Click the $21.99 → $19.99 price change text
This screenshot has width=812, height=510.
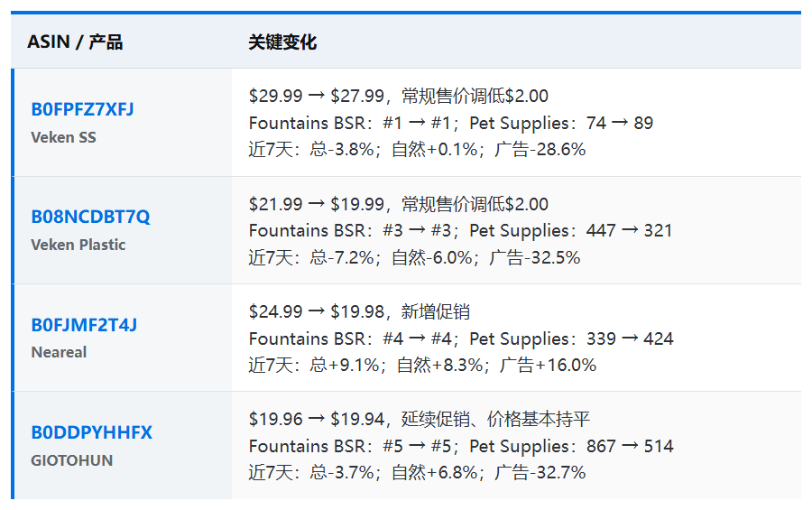pyautogui.click(x=399, y=204)
